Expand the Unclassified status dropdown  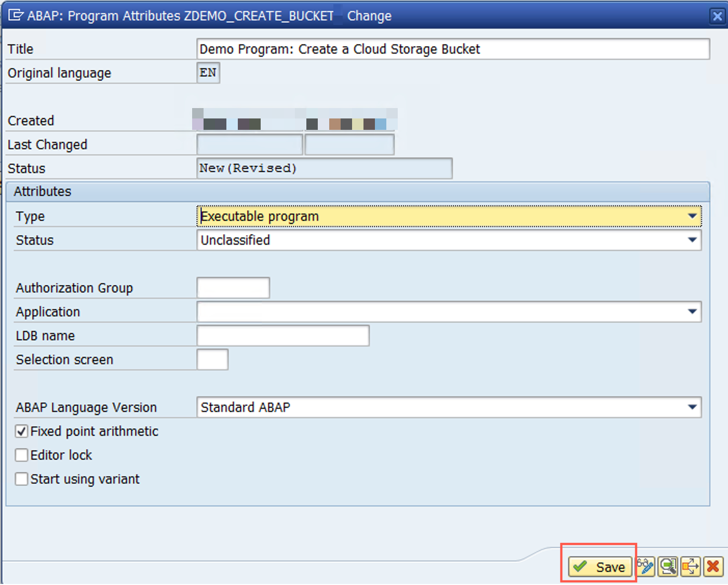pos(692,240)
